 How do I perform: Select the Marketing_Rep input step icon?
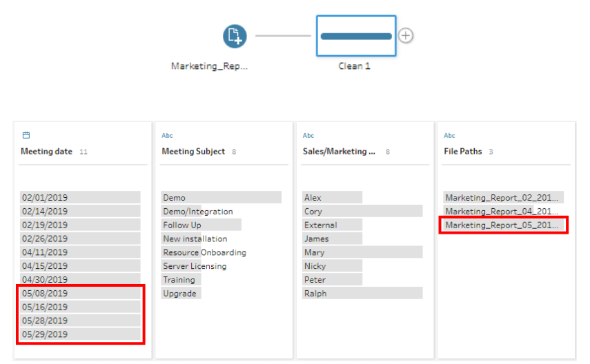click(235, 36)
